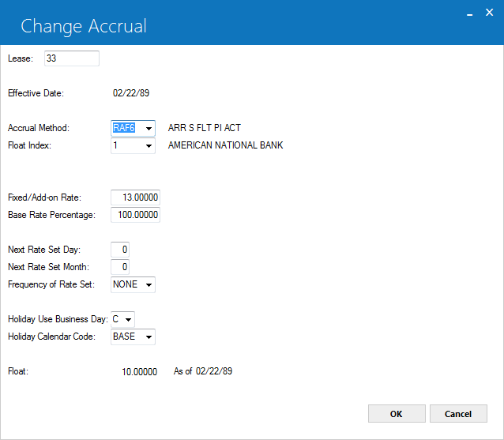The height and width of the screenshot is (440, 504).
Task: Expand the Holiday Use Business Day dropdown
Action: click(128, 319)
